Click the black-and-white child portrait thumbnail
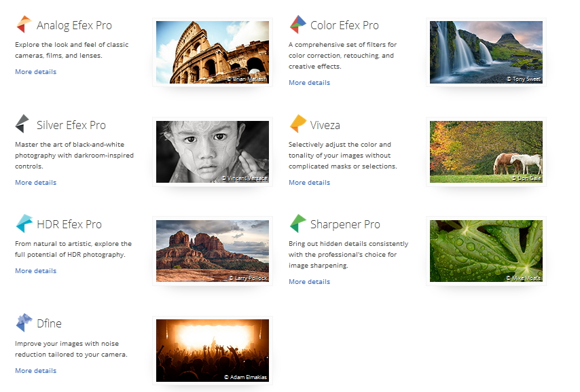 (x=213, y=152)
